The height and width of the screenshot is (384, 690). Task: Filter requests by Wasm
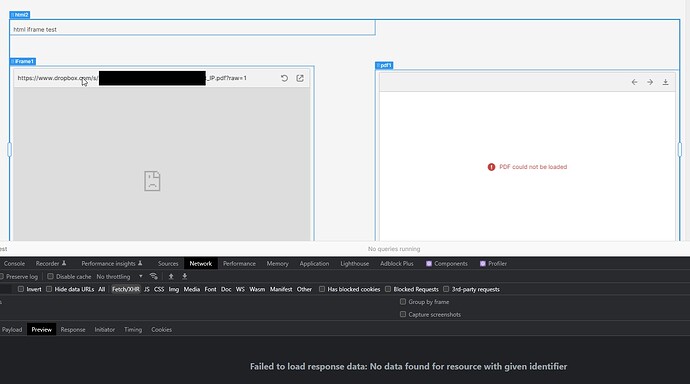[x=257, y=289]
